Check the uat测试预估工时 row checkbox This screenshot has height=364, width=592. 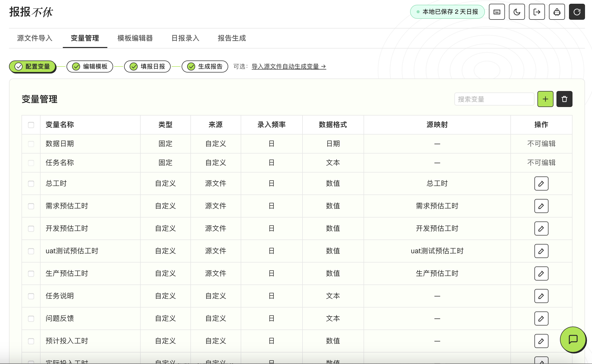pos(31,251)
